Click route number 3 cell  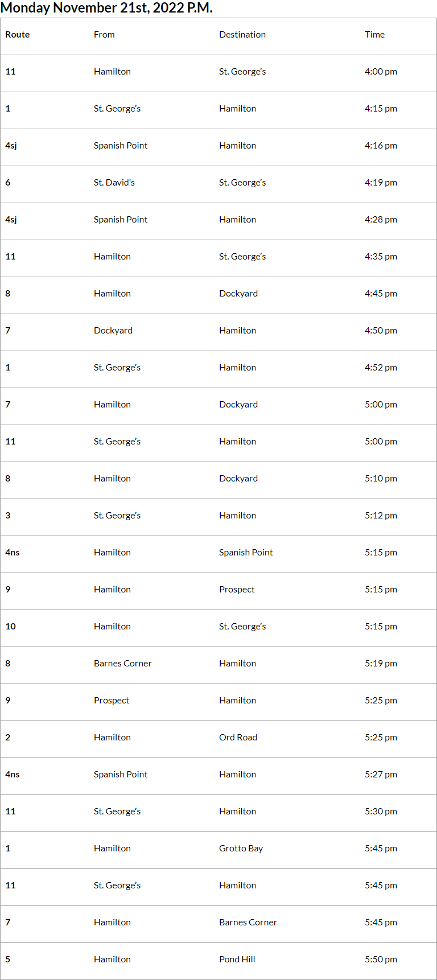(x=8, y=516)
